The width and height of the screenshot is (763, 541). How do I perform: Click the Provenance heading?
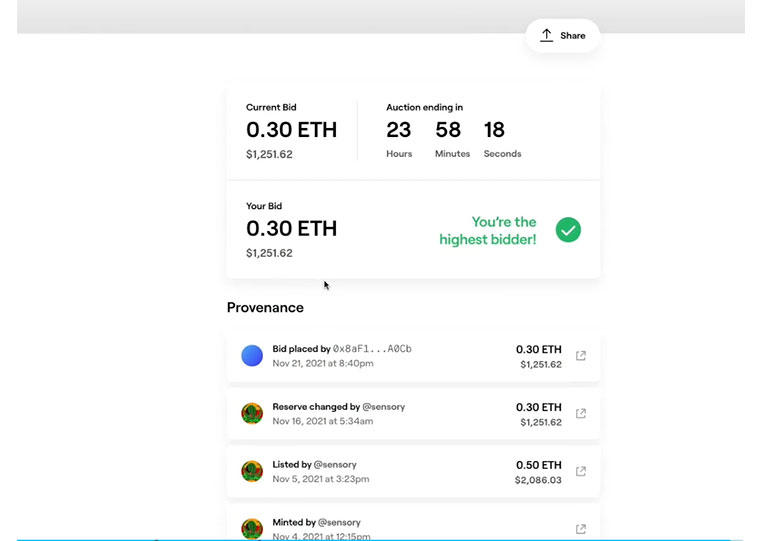click(265, 307)
